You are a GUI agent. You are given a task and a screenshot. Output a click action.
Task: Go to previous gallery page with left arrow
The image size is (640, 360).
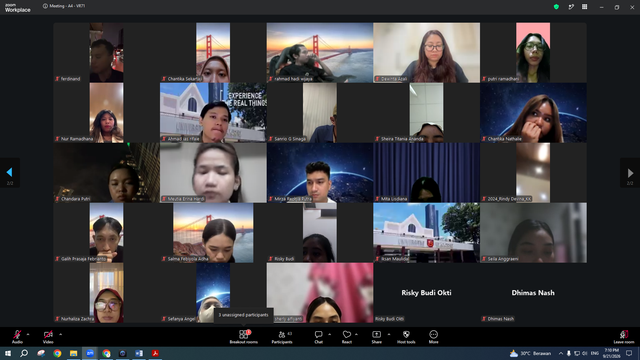[x=9, y=173]
